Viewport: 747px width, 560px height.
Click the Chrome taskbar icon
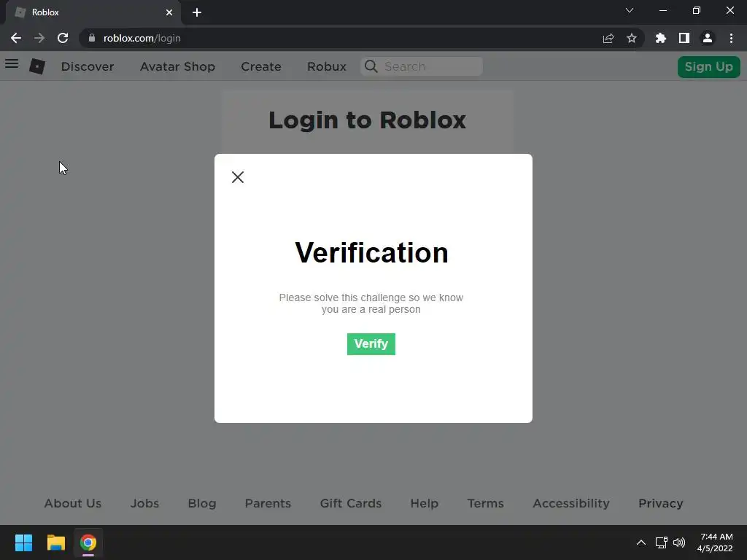[x=88, y=542]
